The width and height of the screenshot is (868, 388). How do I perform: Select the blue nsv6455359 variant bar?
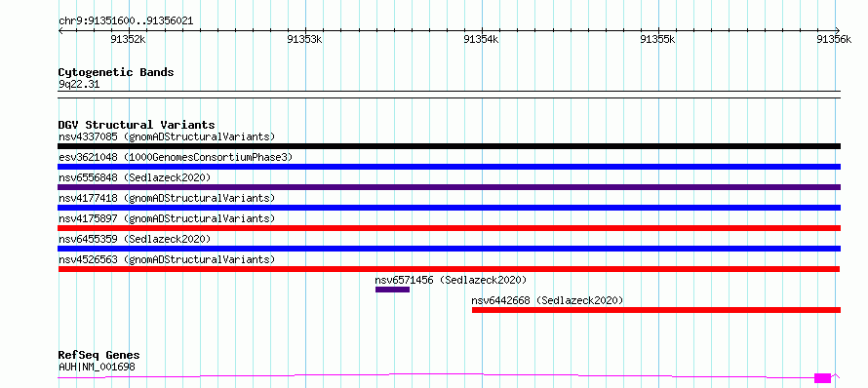coord(449,249)
